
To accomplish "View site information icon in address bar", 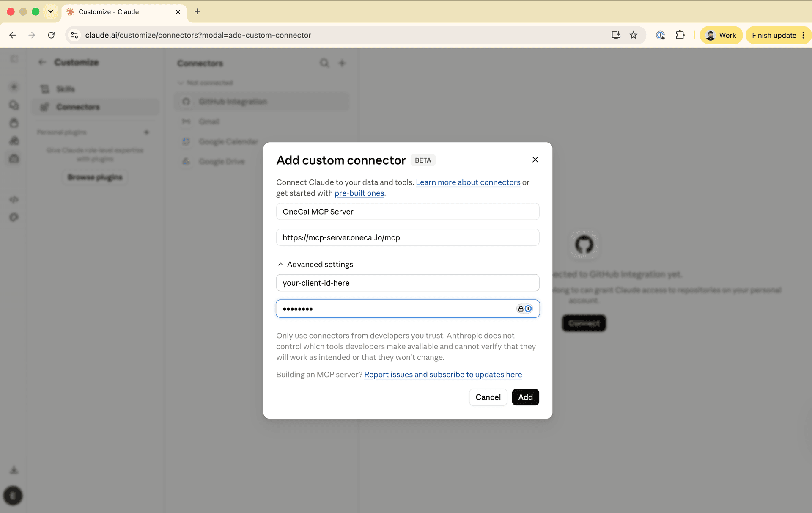I will pos(74,35).
